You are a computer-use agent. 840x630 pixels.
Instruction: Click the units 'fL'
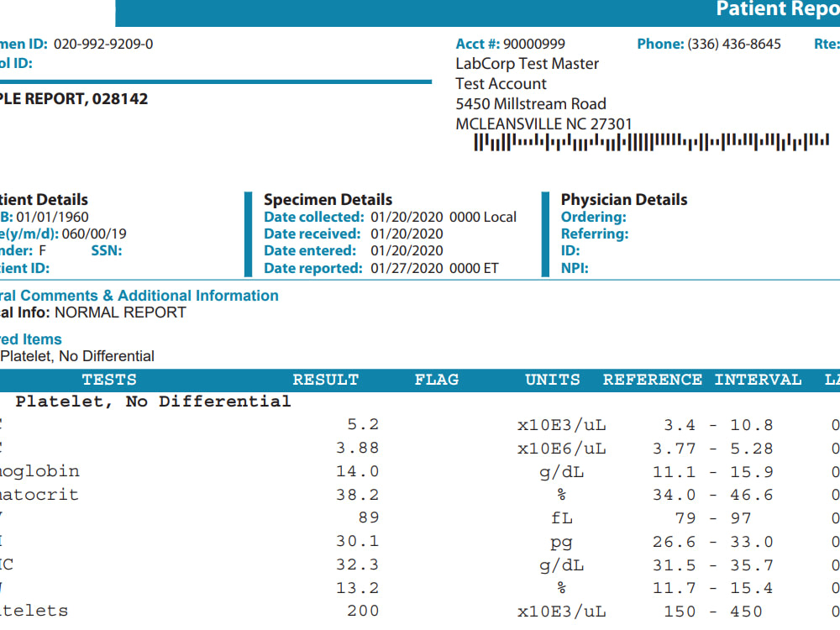[x=561, y=518]
